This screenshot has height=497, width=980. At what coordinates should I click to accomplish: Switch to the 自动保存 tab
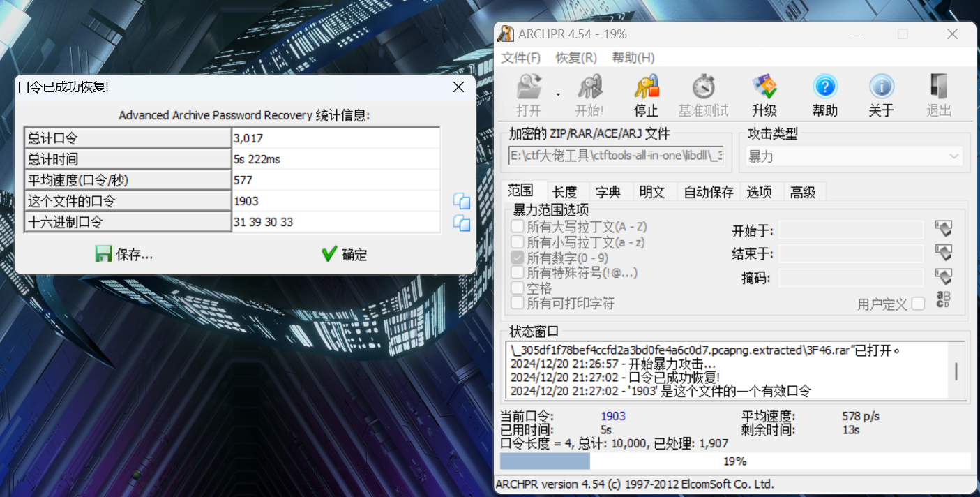click(709, 192)
